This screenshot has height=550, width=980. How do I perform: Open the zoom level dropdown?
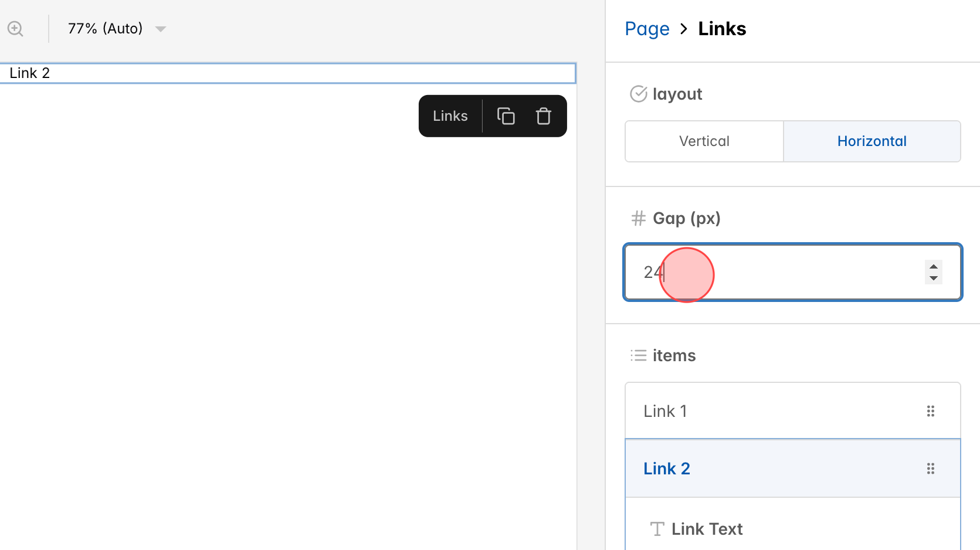click(115, 28)
